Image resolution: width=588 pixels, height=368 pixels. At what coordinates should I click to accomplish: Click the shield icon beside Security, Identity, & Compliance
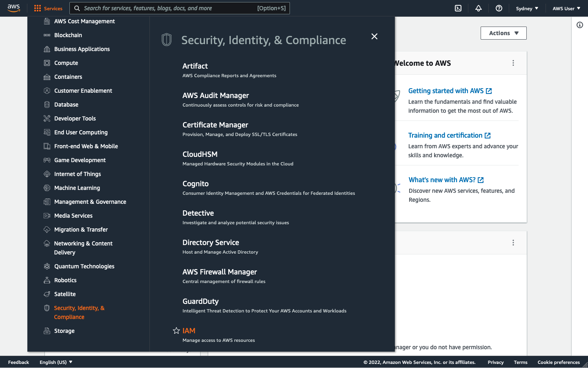(x=166, y=40)
